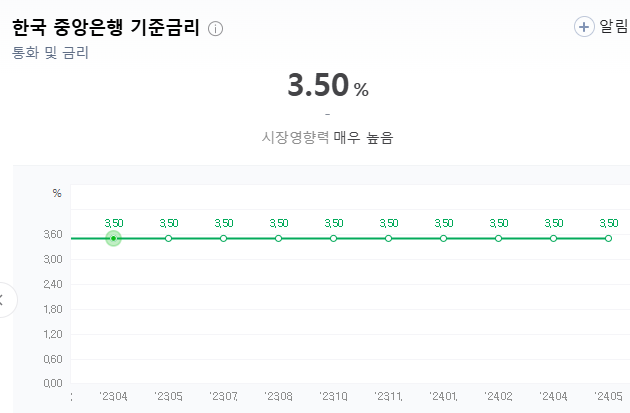Pick the '23.10 data point on chart
This screenshot has height=413, width=630.
coord(334,238)
